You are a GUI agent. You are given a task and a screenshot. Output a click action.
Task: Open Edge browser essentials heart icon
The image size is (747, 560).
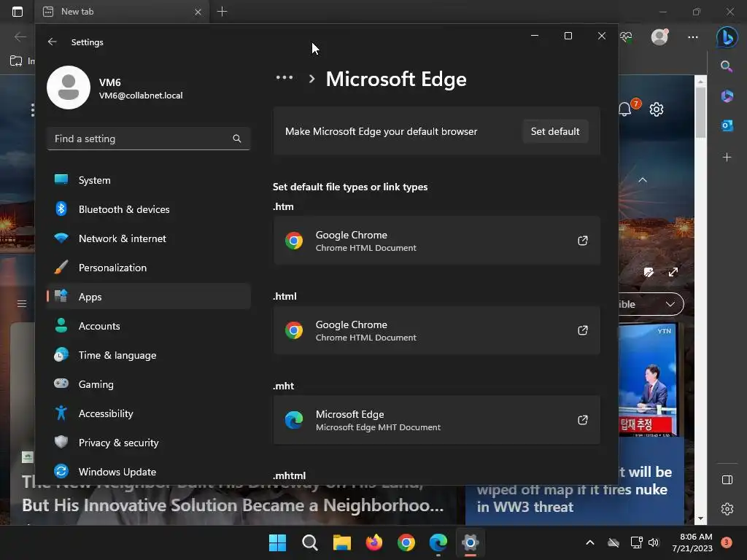point(626,37)
